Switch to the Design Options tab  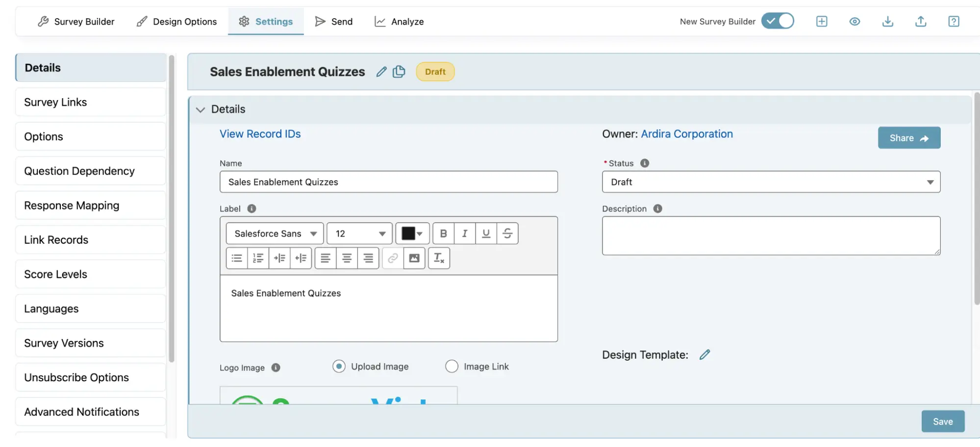coord(176,22)
